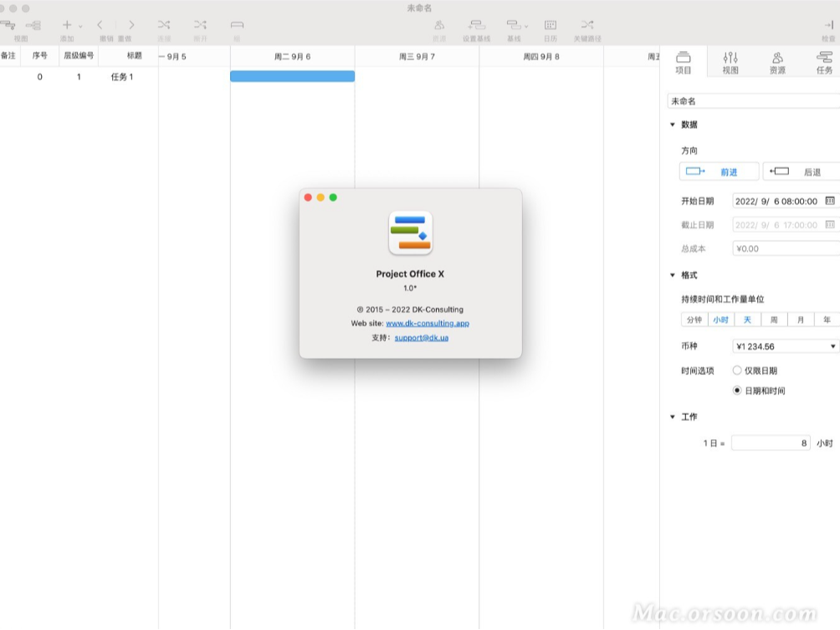
Task: Click the 重做 (Redo) toolbar icon
Action: coord(131,25)
